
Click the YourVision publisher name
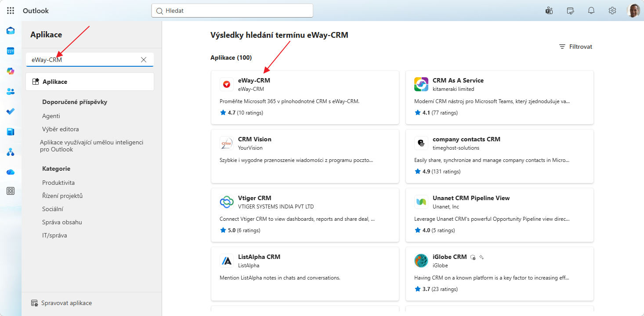point(250,148)
